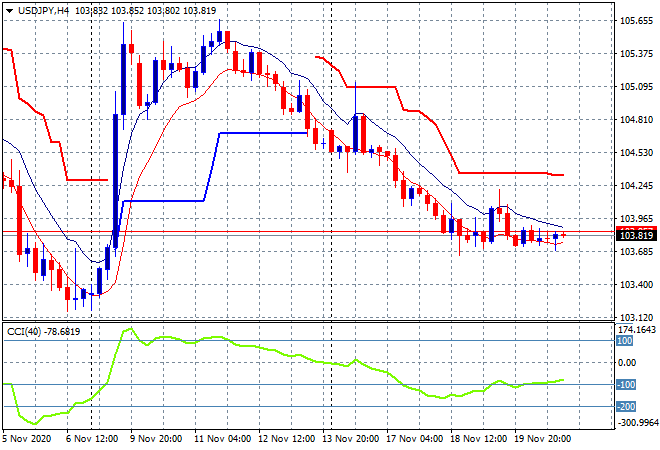
Task: Click the 19 Nov 20:00 time label
Action: [545, 437]
